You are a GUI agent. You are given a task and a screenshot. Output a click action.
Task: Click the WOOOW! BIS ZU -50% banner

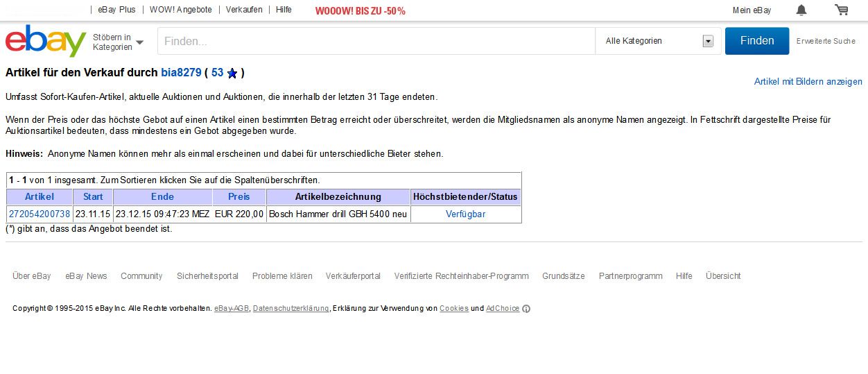pyautogui.click(x=360, y=10)
